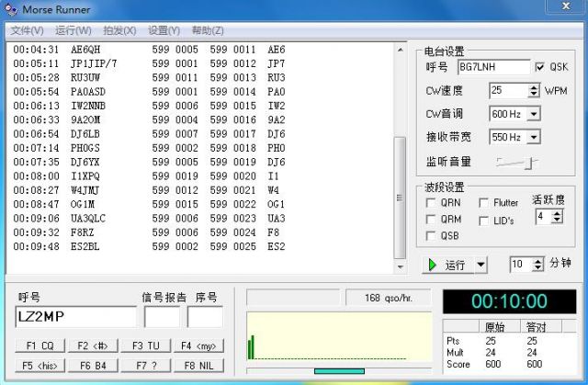Image resolution: width=588 pixels, height=385 pixels.
Task: Click the duration field showing 10
Action: 521,265
